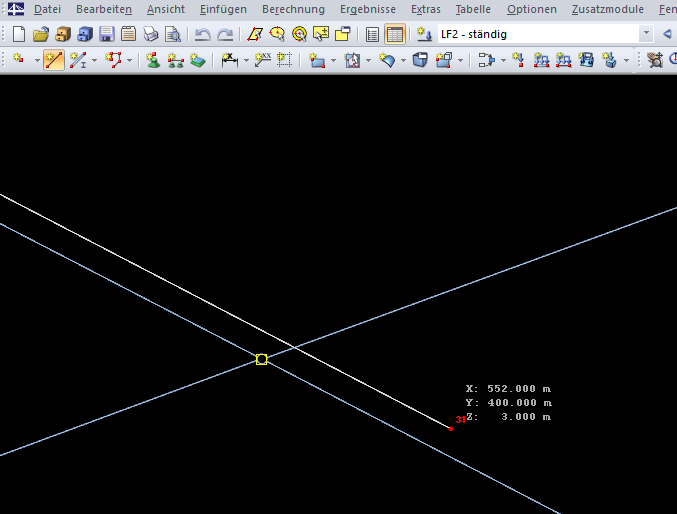Insert a new dimension line
677x514 pixels.
230,60
